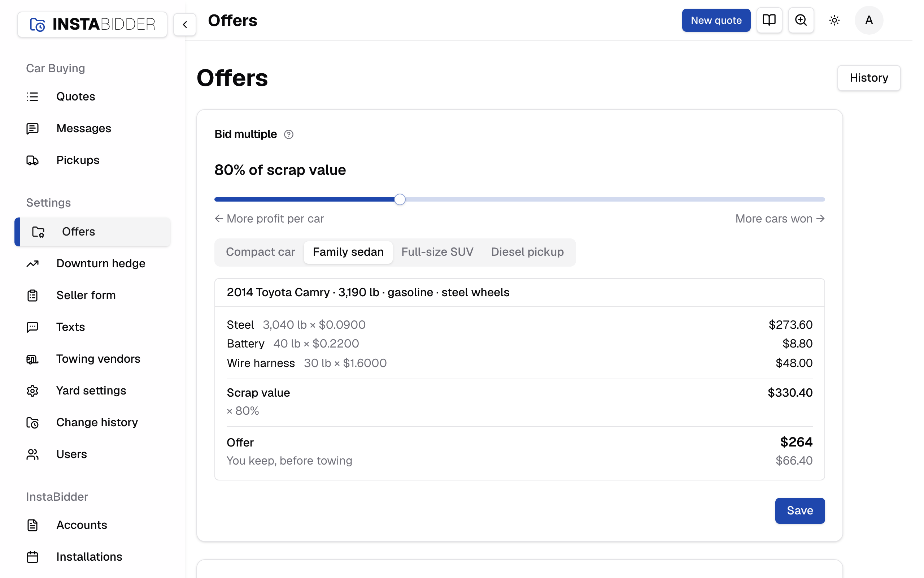This screenshot has width=924, height=578.
Task: Click the Steel amount $273.60
Action: pyautogui.click(x=790, y=324)
